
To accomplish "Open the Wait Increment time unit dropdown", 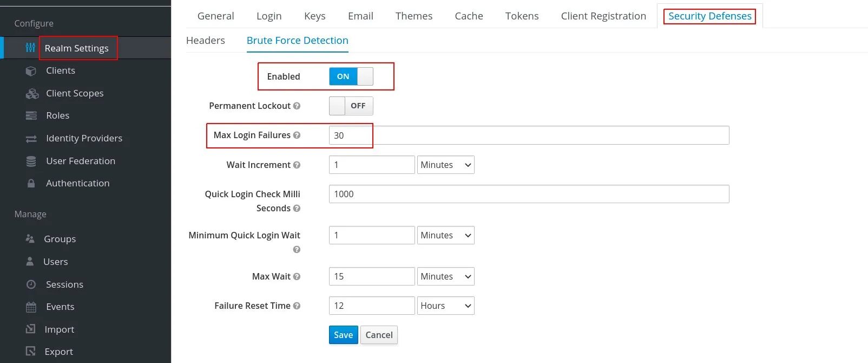I will pyautogui.click(x=445, y=165).
